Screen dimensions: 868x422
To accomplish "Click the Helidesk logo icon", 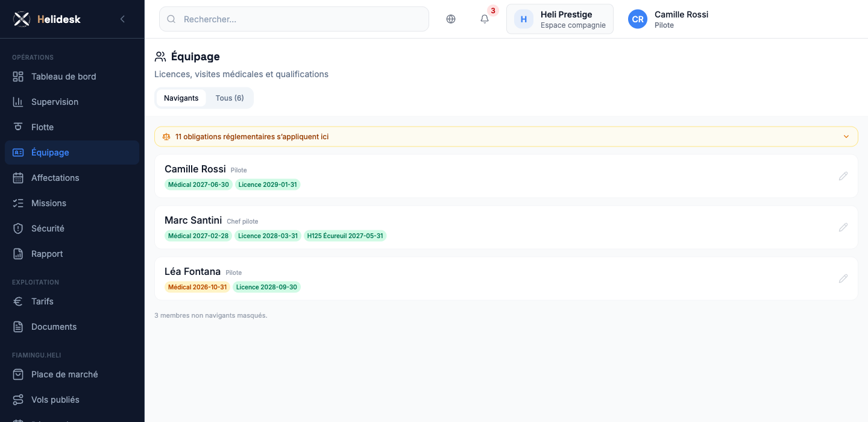I will click(x=22, y=19).
